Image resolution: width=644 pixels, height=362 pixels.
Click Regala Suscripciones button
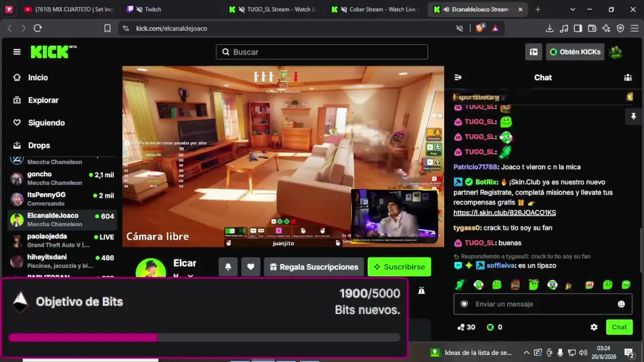tap(314, 267)
